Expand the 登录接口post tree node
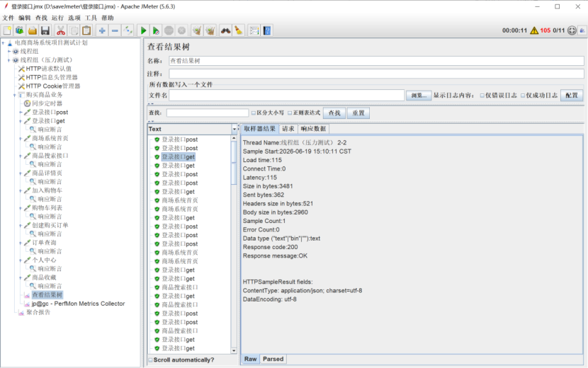Screen dimensions: 588x368 [x=21, y=112]
